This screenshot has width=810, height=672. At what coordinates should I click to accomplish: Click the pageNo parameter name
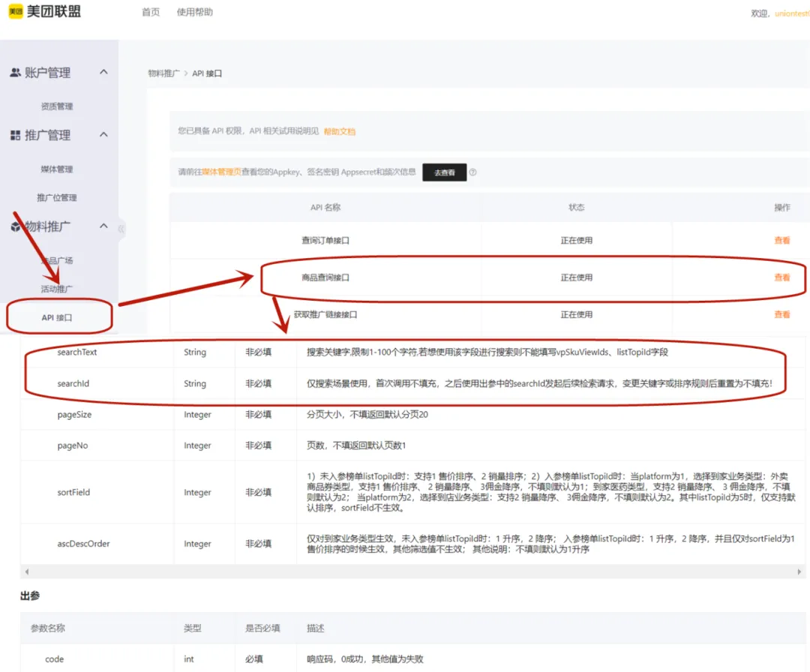tap(72, 445)
